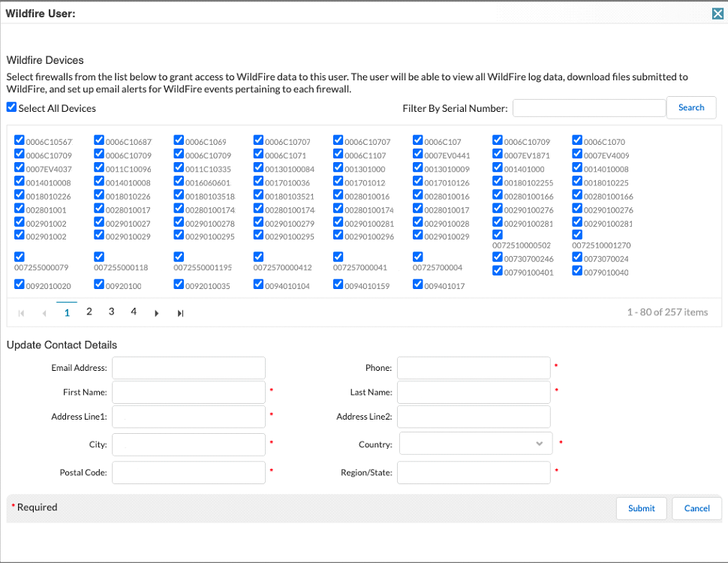Jump to the last page arrow
The image size is (728, 563).
(180, 313)
